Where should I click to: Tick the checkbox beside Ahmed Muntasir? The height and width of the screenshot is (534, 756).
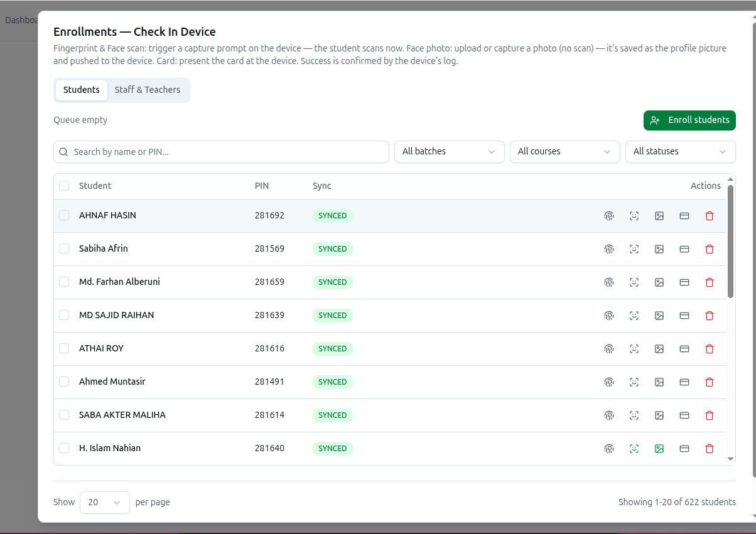point(64,382)
